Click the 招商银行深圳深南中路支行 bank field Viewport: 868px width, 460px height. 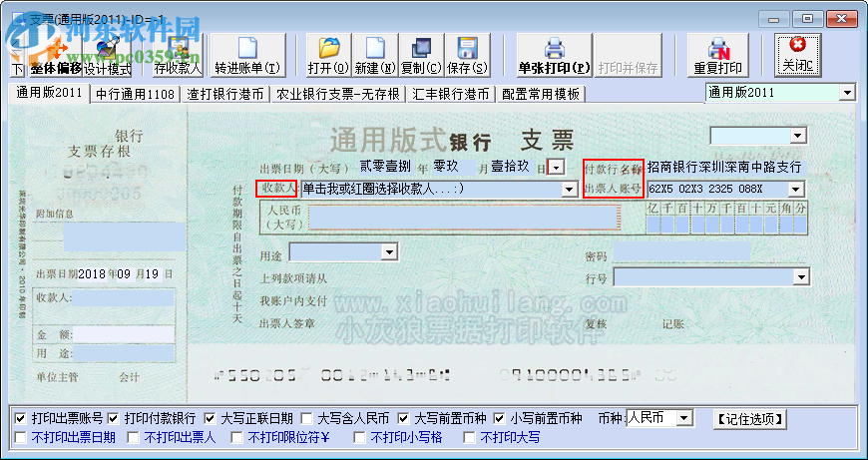(724, 167)
